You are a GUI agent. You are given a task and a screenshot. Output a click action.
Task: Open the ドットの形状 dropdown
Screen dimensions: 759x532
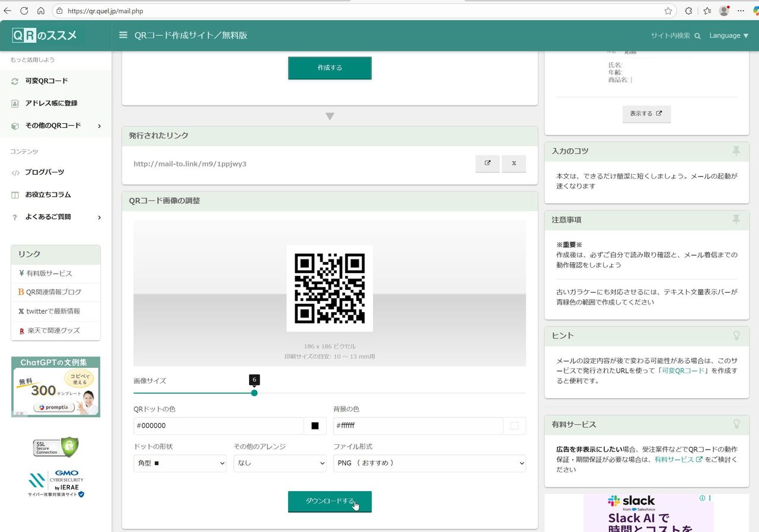point(180,463)
